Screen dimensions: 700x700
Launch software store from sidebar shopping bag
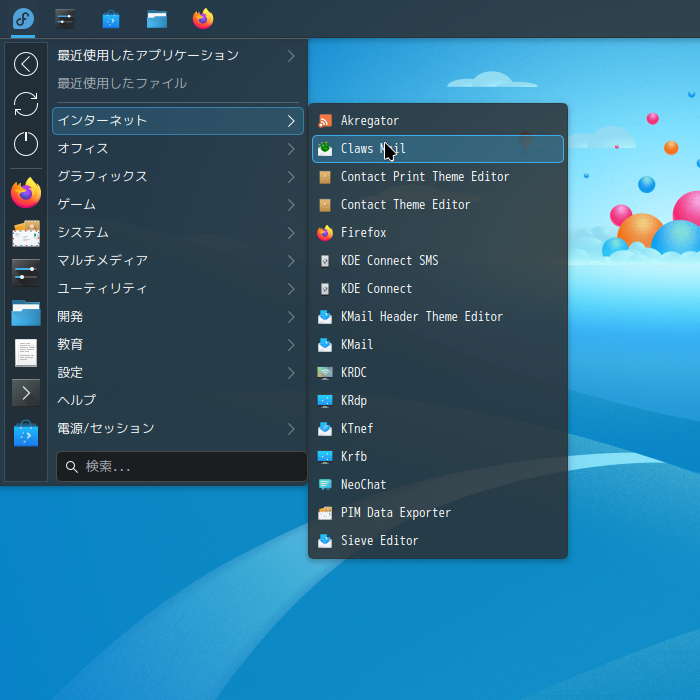click(26, 434)
